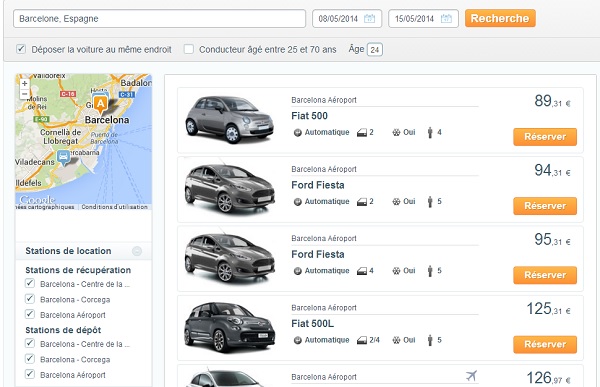The width and height of the screenshot is (600, 387).
Task: Click the 125,31 € price
Action: point(548,309)
